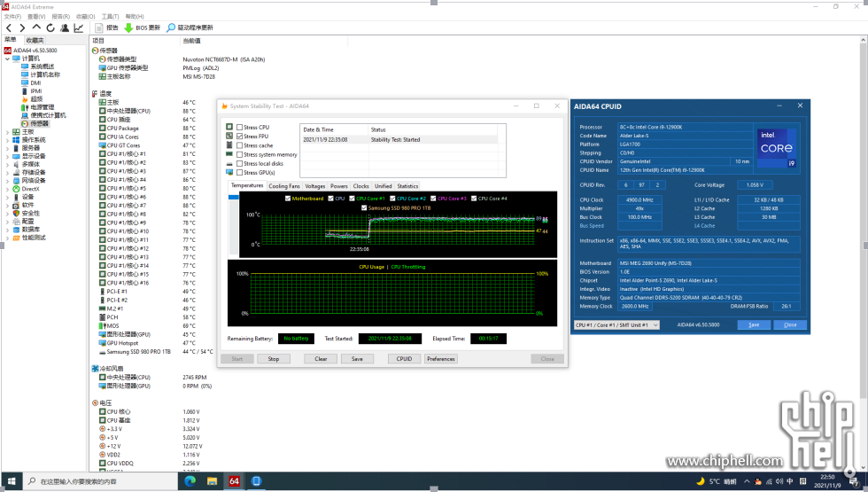
Task: Switch to the Clocks tab
Action: click(361, 186)
